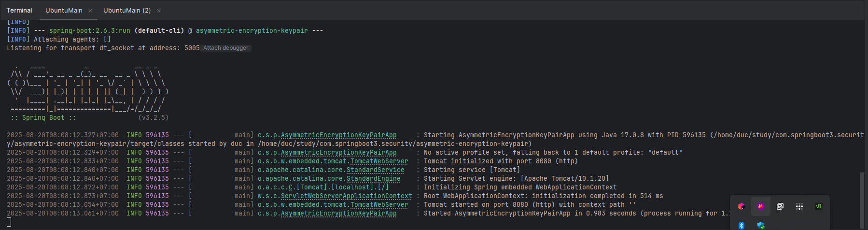Open the NVIDIA tray icon
The image size is (868, 230).
coord(819,206)
